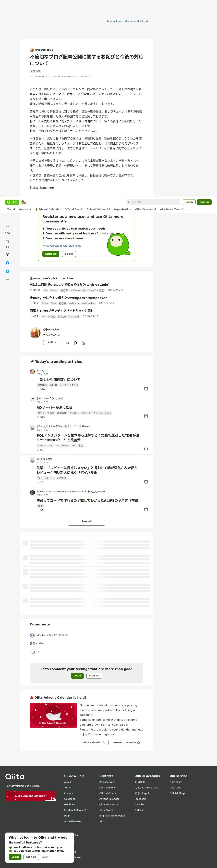
Task: Click the header Signup button
Action: [204, 202]
